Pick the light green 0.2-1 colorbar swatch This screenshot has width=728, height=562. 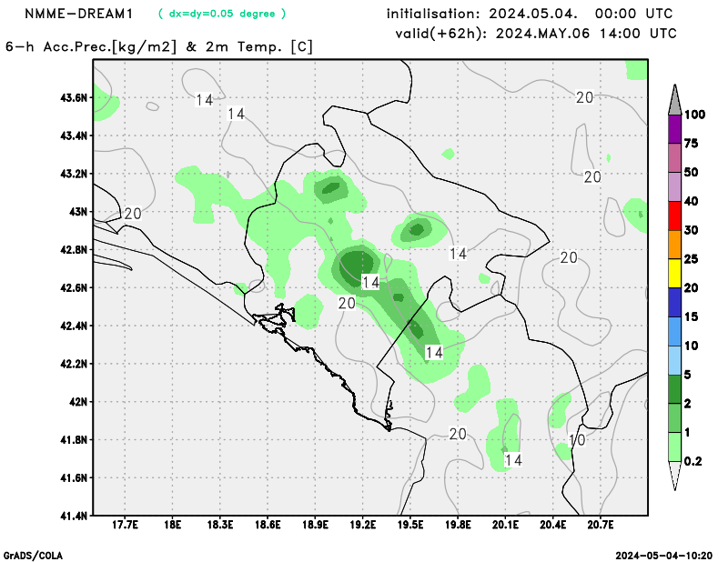point(674,447)
